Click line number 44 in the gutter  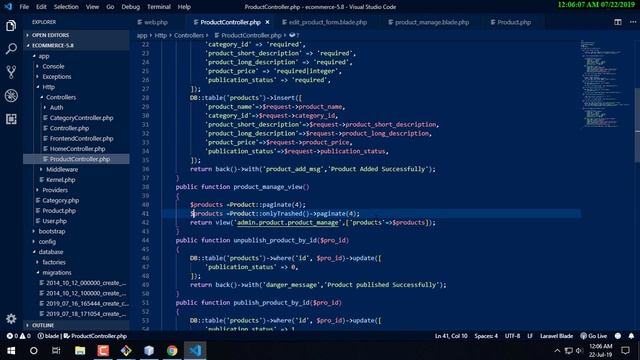pos(146,240)
